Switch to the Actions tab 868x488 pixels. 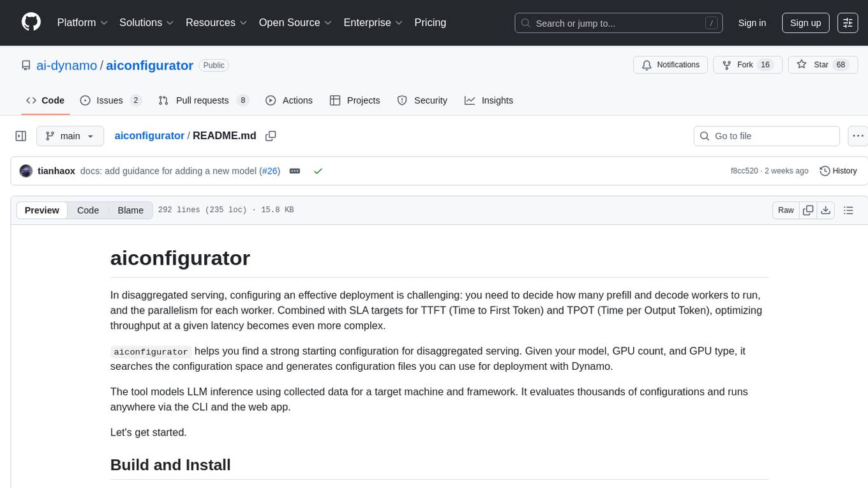click(x=288, y=100)
